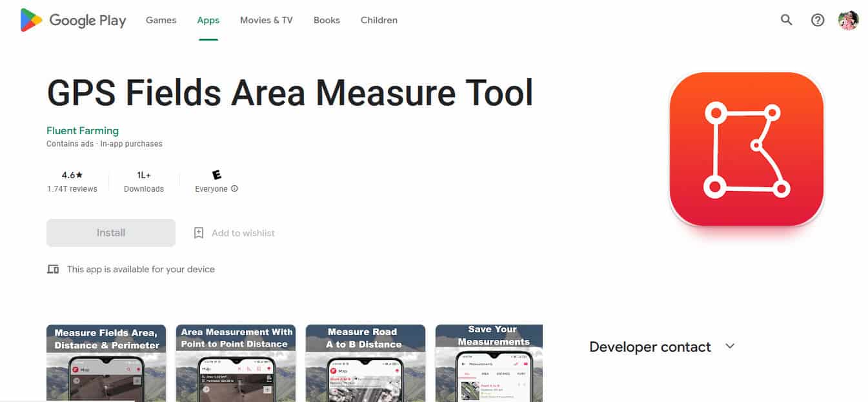Open the search icon
The width and height of the screenshot is (868, 402).
[x=786, y=20]
